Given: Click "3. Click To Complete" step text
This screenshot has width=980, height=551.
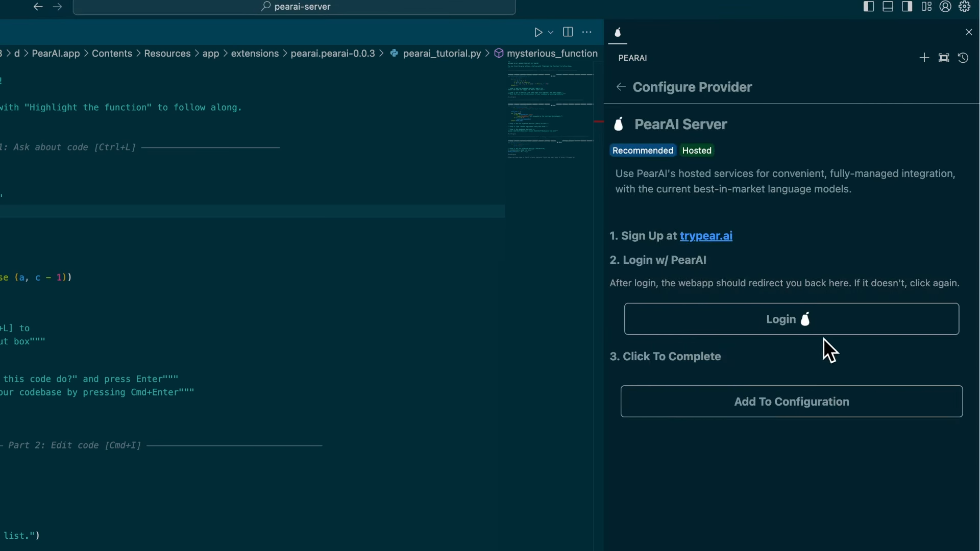Looking at the screenshot, I should [x=665, y=357].
